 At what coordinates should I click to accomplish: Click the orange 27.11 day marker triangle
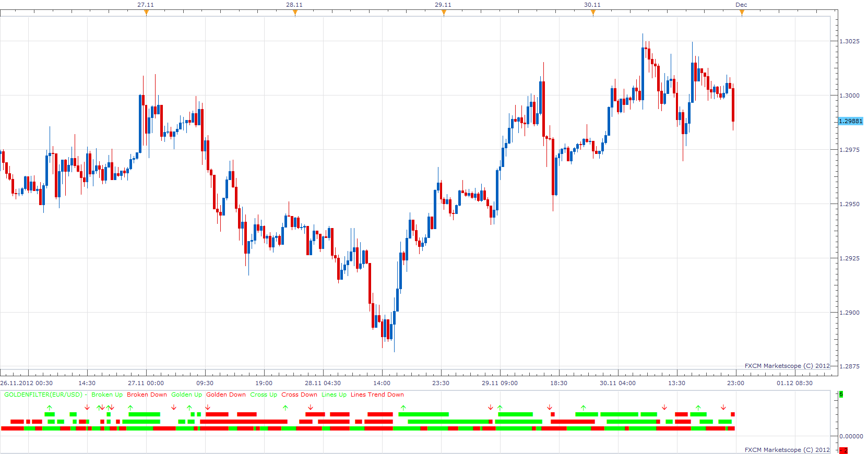point(146,13)
